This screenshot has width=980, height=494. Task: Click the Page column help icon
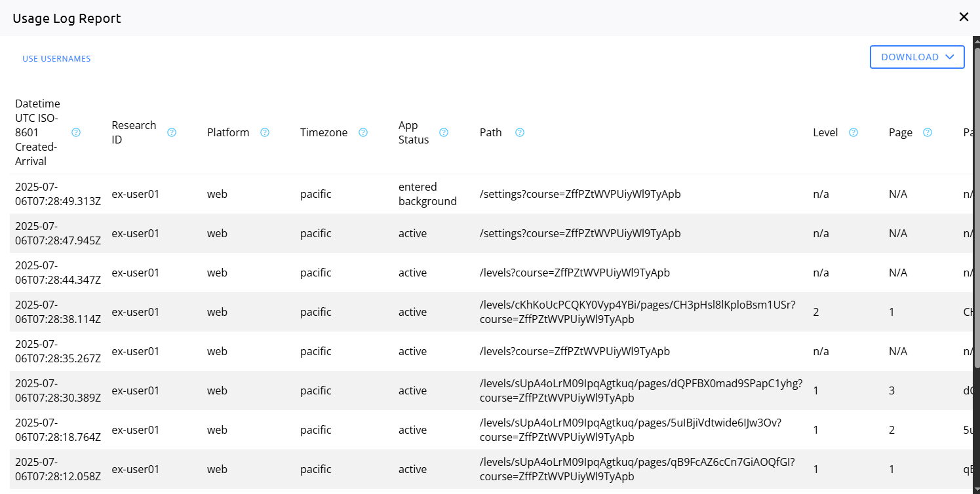pos(928,132)
